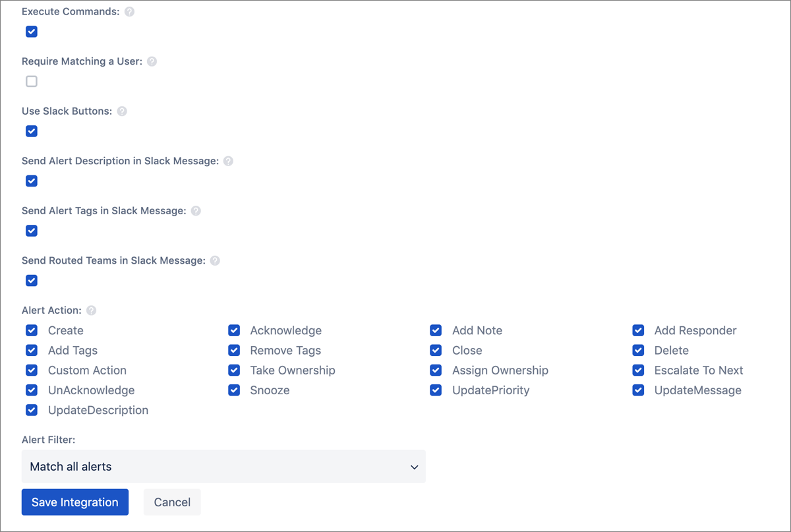Uncheck Send Alert Description in Slack Message

(x=32, y=181)
